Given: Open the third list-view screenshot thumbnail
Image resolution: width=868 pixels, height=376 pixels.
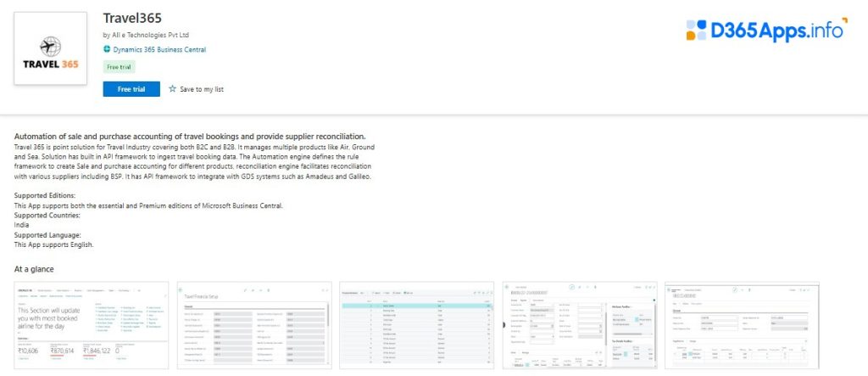Looking at the screenshot, I should click(x=417, y=325).
